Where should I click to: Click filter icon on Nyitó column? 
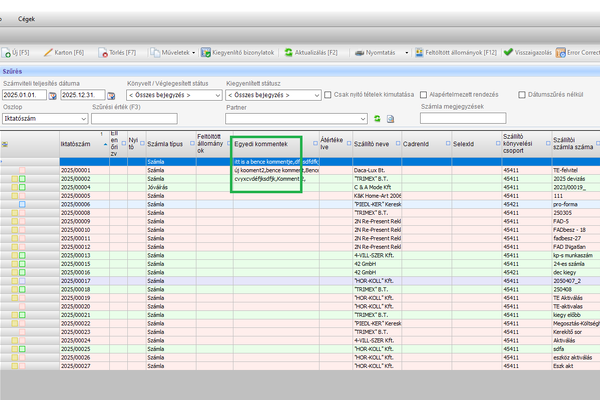click(x=142, y=143)
